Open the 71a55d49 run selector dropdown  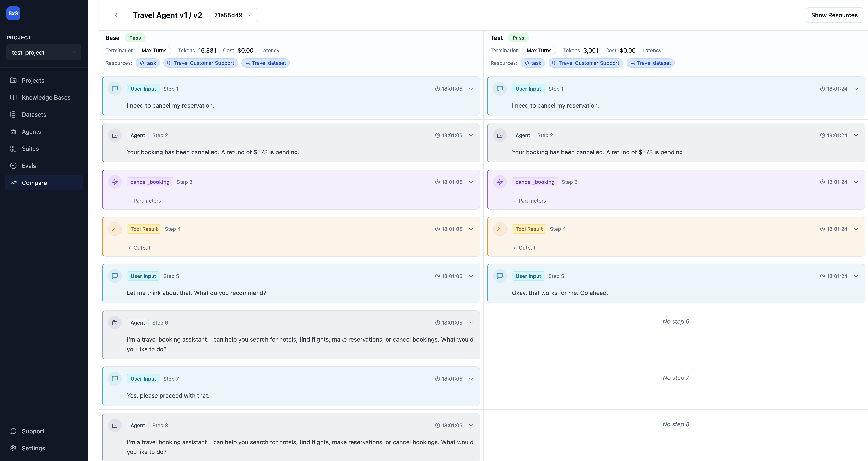(x=233, y=15)
